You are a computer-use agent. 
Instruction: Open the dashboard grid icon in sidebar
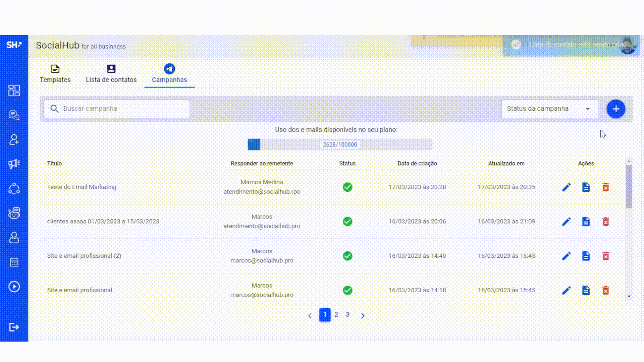tap(14, 90)
